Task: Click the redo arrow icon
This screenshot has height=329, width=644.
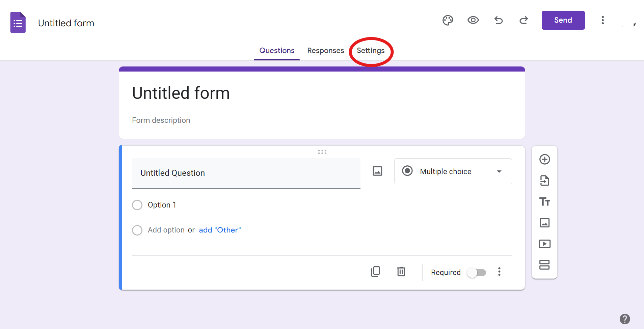Action: point(524,20)
